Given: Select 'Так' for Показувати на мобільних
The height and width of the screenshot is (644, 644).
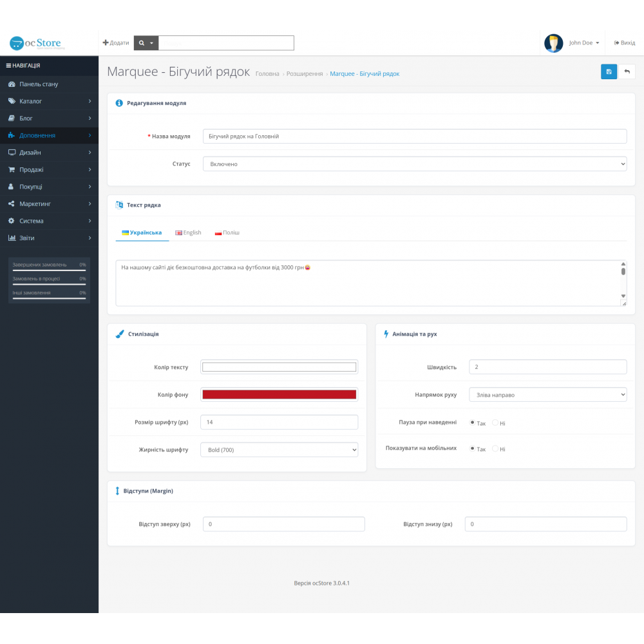Looking at the screenshot, I should pos(473,449).
